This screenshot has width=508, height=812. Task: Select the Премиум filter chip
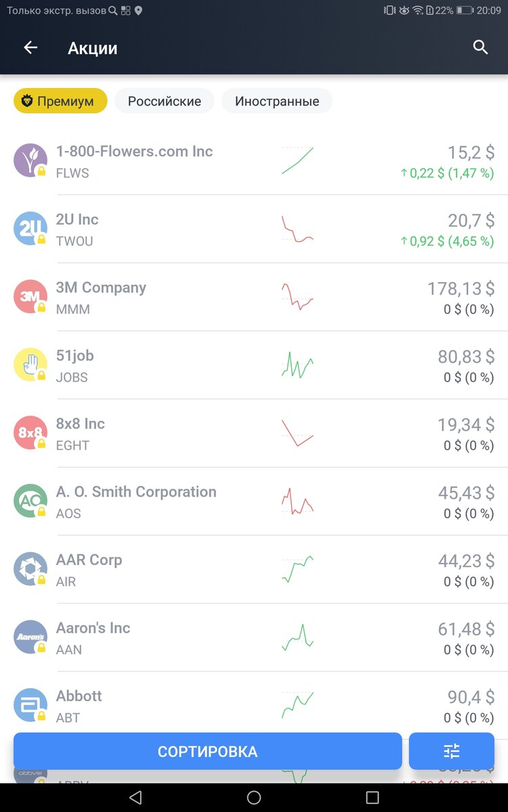(60, 101)
